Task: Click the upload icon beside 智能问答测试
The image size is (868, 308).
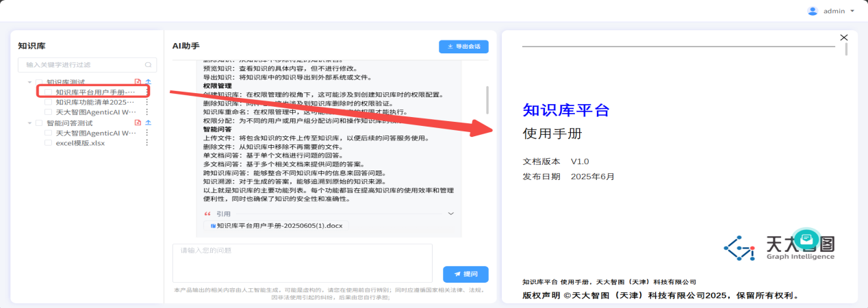Action: coord(147,123)
